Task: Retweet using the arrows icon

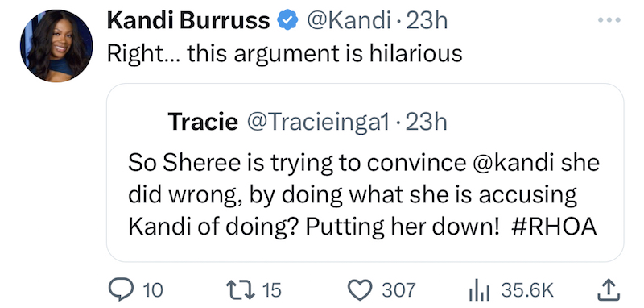Action: 242,290
